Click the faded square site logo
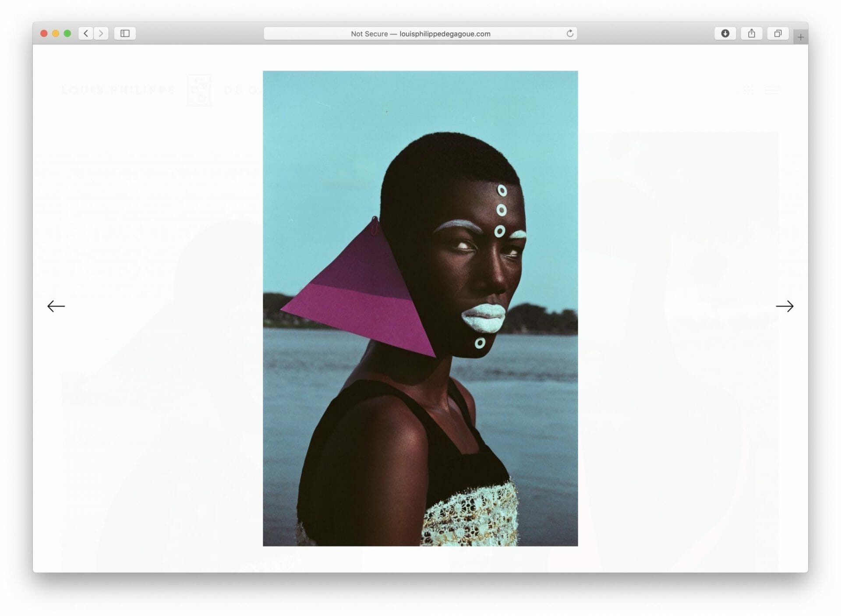 pyautogui.click(x=199, y=90)
